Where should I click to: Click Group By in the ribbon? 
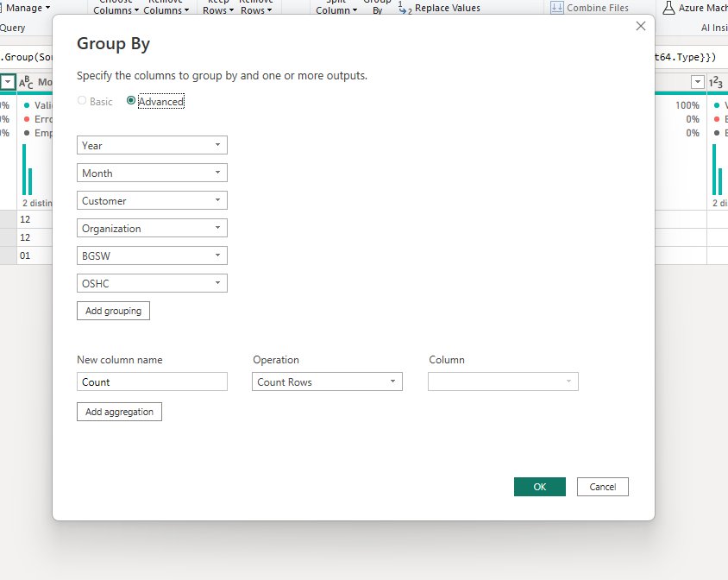(x=377, y=8)
